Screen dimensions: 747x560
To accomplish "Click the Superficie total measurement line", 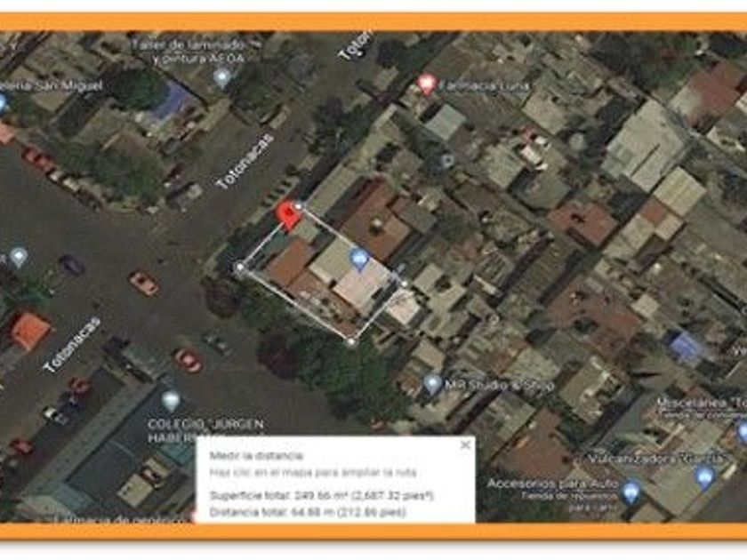I will pos(322,496).
